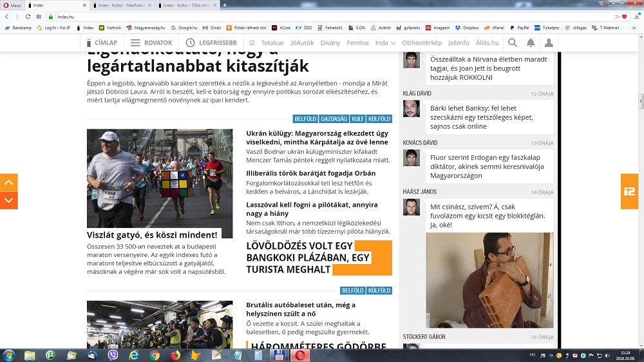644x362 pixels.
Task: Open the Bandcamp bookmark
Action: pos(18,28)
